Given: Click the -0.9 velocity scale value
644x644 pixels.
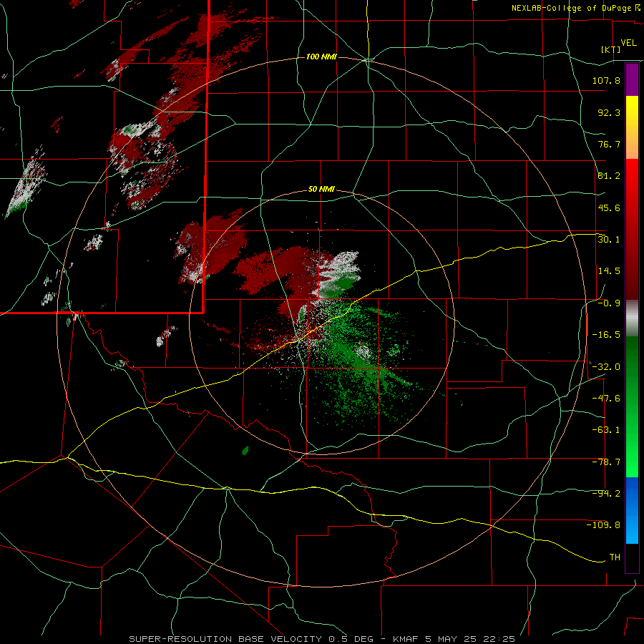Looking at the screenshot, I should (x=609, y=303).
